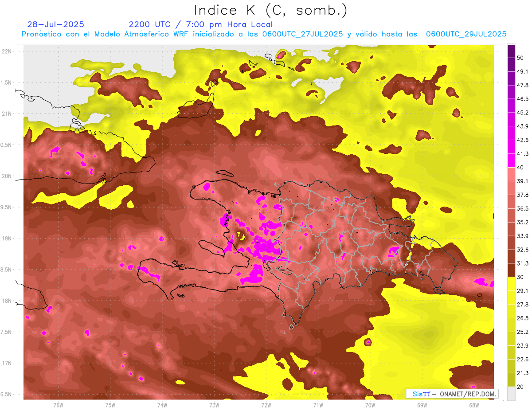This screenshot has height=411, width=532.
Task: Click the colorbar value '33.9'
Action: [x=523, y=236]
